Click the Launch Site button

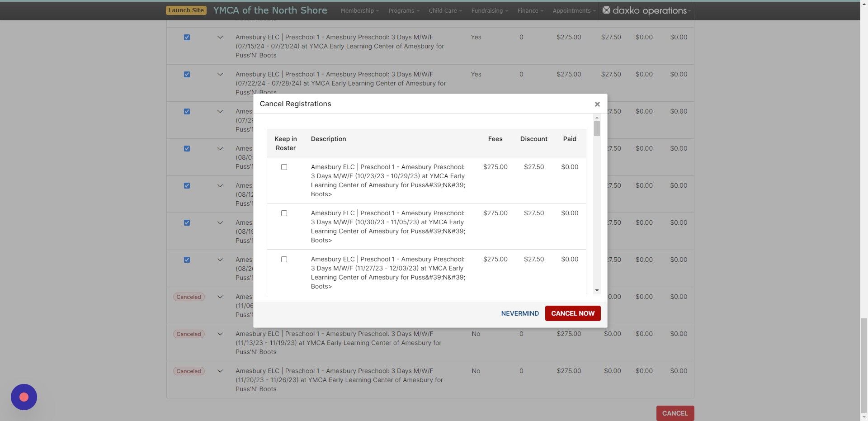pyautogui.click(x=186, y=9)
